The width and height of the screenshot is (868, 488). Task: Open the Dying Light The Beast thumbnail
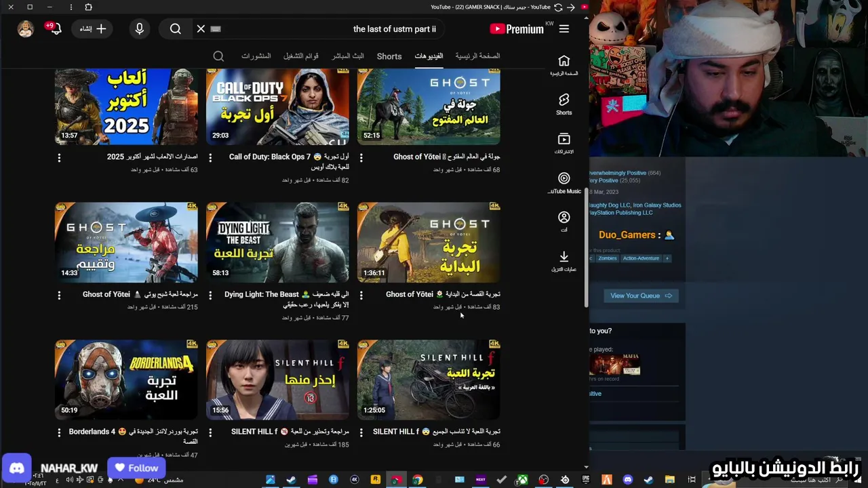(277, 242)
